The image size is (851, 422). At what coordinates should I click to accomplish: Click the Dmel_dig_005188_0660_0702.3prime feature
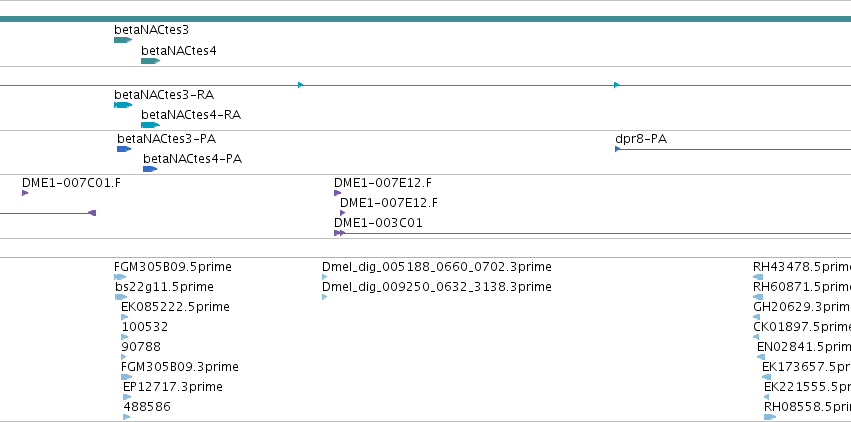click(437, 267)
